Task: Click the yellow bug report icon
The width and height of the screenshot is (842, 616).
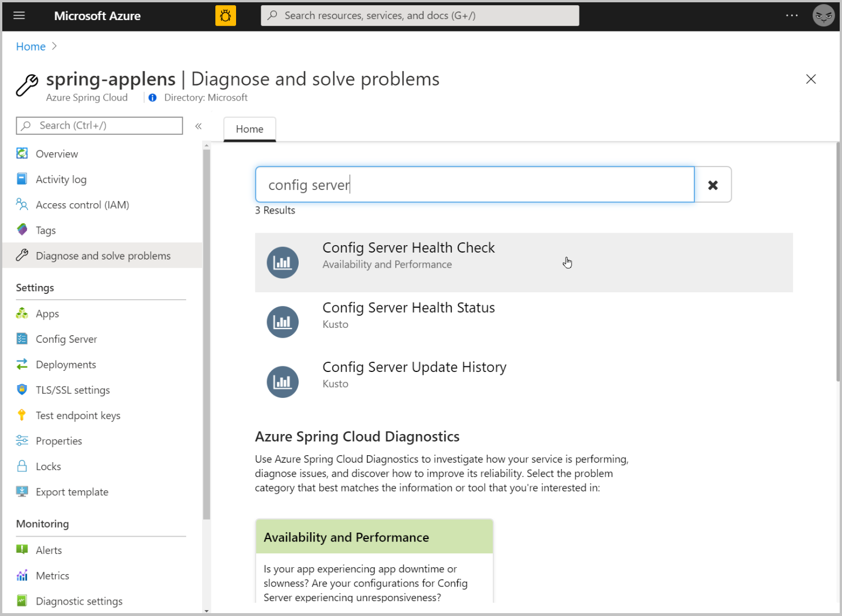Action: (x=226, y=16)
